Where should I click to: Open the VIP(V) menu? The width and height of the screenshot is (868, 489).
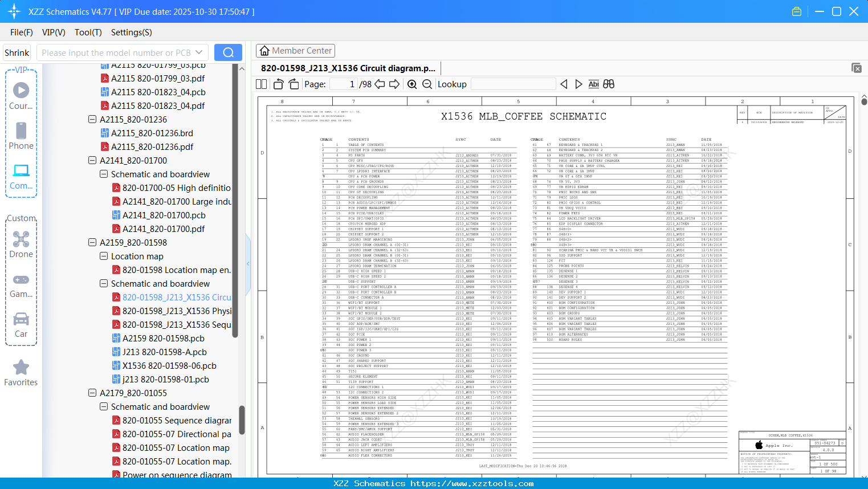[x=54, y=32]
